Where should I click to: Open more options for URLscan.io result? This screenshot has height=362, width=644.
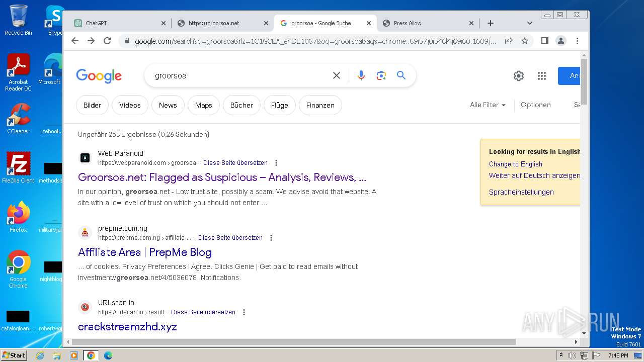click(244, 312)
